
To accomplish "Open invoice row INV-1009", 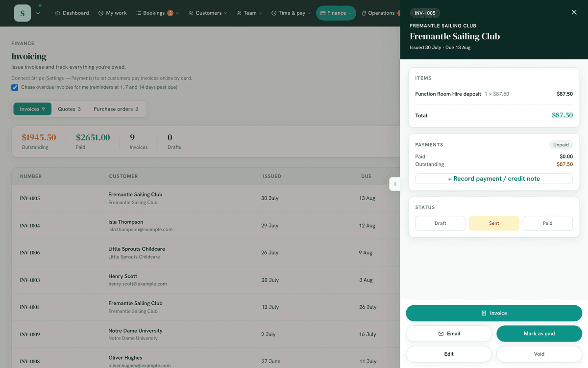I will click(206, 335).
